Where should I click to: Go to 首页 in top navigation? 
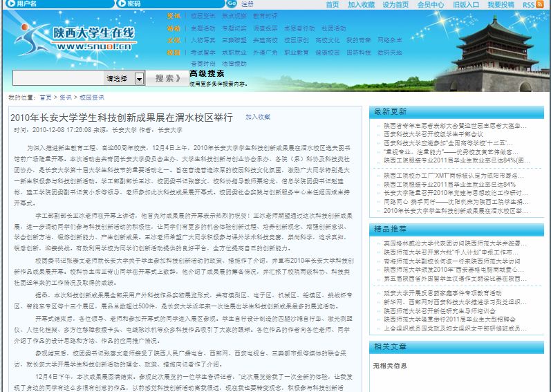pyautogui.click(x=333, y=5)
